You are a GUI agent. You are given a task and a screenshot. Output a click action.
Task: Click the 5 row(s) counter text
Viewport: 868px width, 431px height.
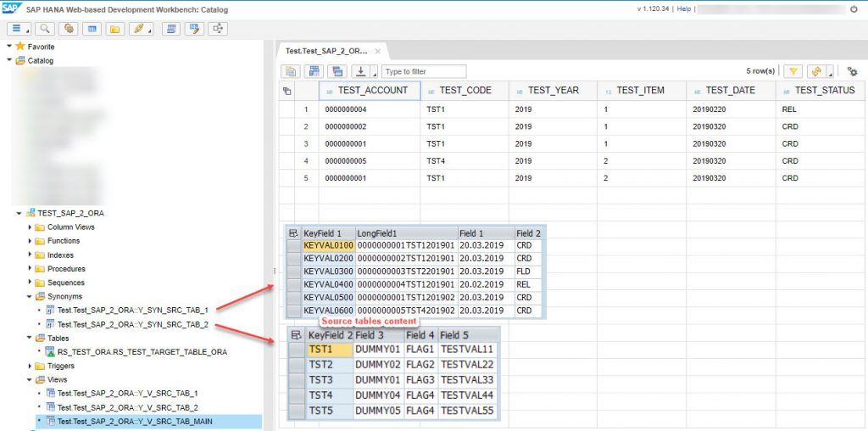[x=760, y=71]
